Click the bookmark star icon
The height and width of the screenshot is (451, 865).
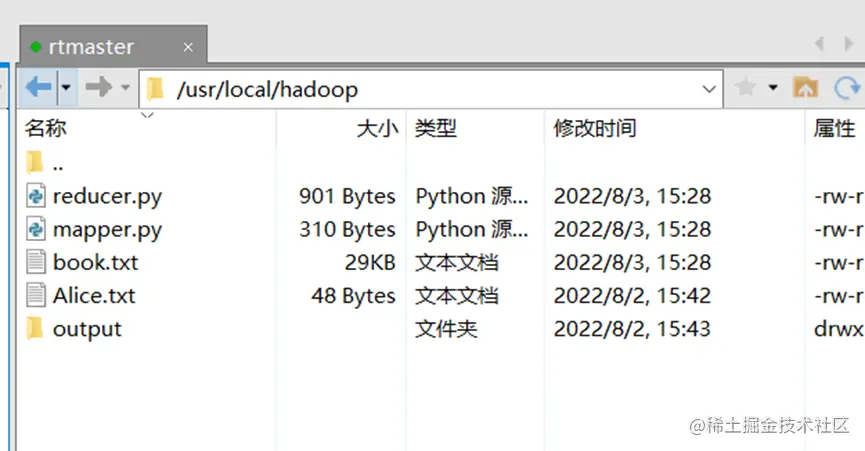pyautogui.click(x=745, y=88)
